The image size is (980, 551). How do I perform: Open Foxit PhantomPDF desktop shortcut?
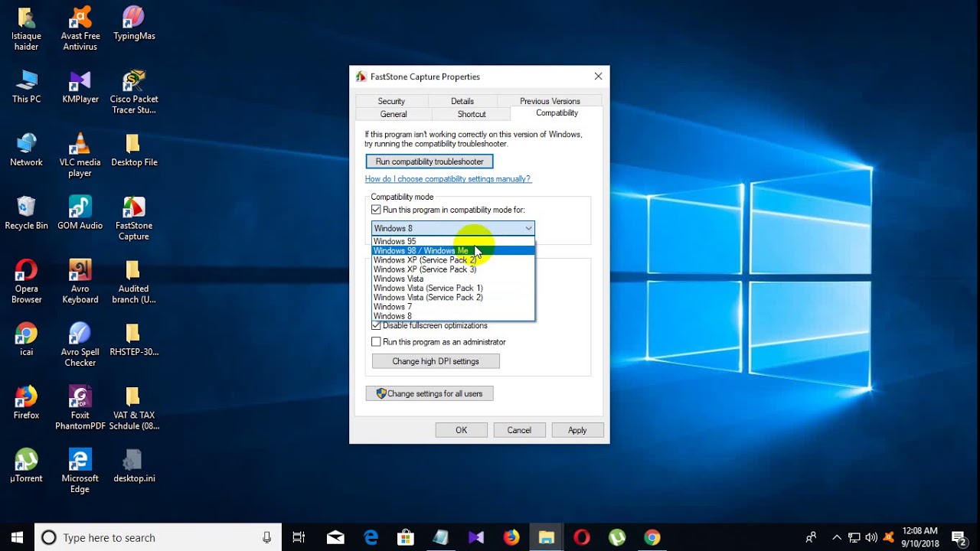[x=80, y=408]
